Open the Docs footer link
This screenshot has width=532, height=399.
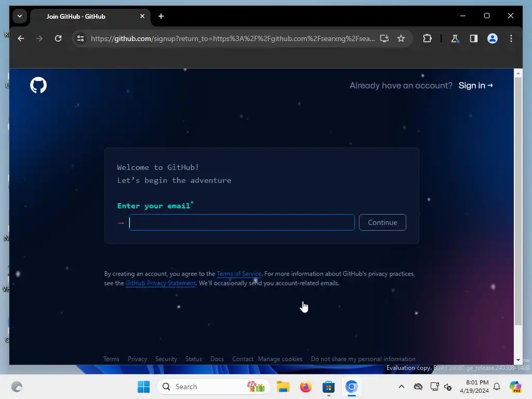coord(217,359)
